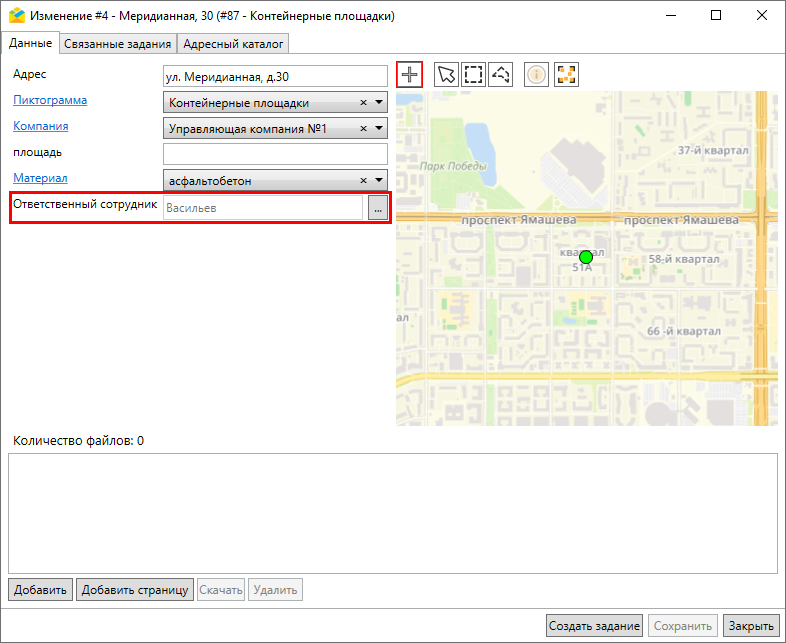The height and width of the screenshot is (643, 786).
Task: Clear the Компания selection with the x
Action: 364,129
